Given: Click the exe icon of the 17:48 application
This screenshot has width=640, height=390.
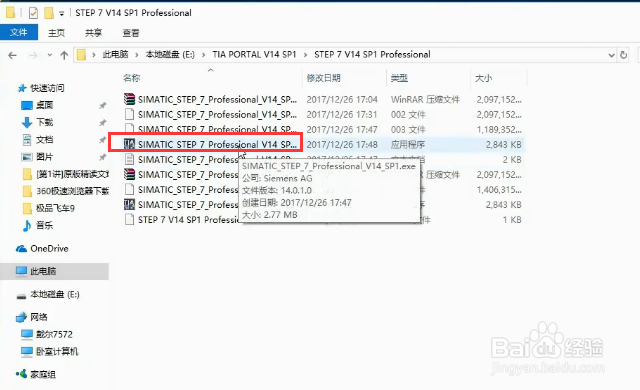Looking at the screenshot, I should (129, 144).
